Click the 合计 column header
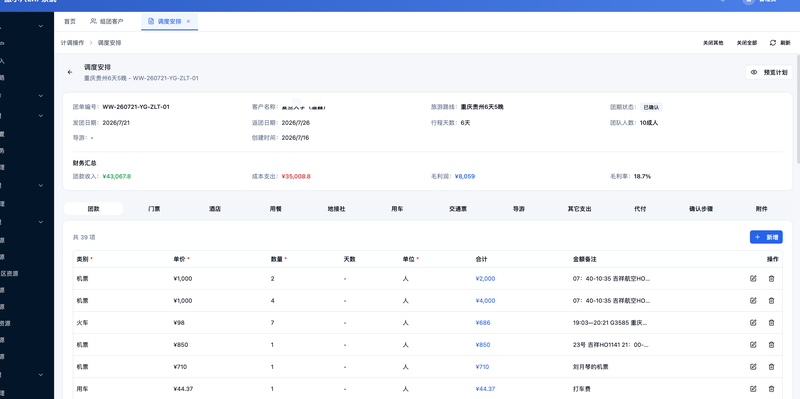This screenshot has height=399, width=800. [481, 259]
